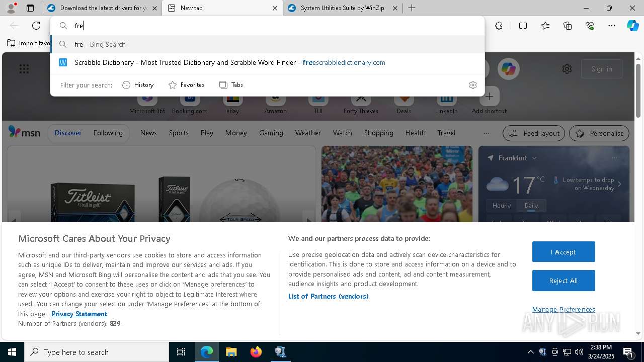Image resolution: width=644 pixels, height=362 pixels.
Task: Open a new browser tab
Action: pos(412,8)
